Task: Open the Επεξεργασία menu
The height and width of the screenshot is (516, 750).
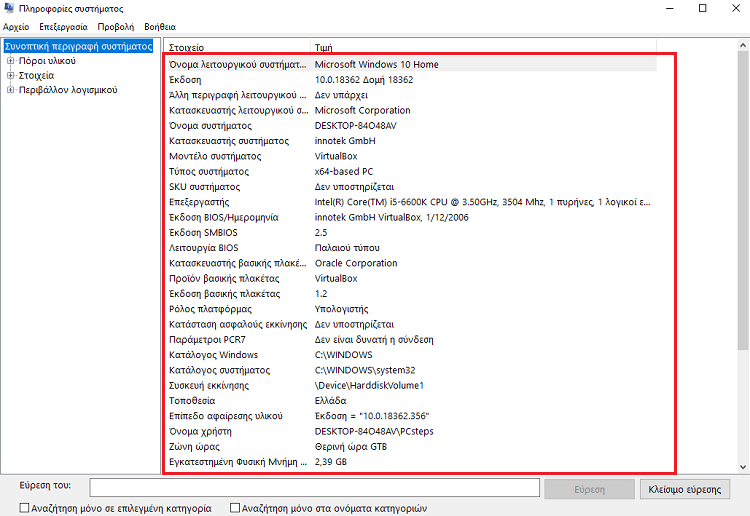Action: point(63,27)
